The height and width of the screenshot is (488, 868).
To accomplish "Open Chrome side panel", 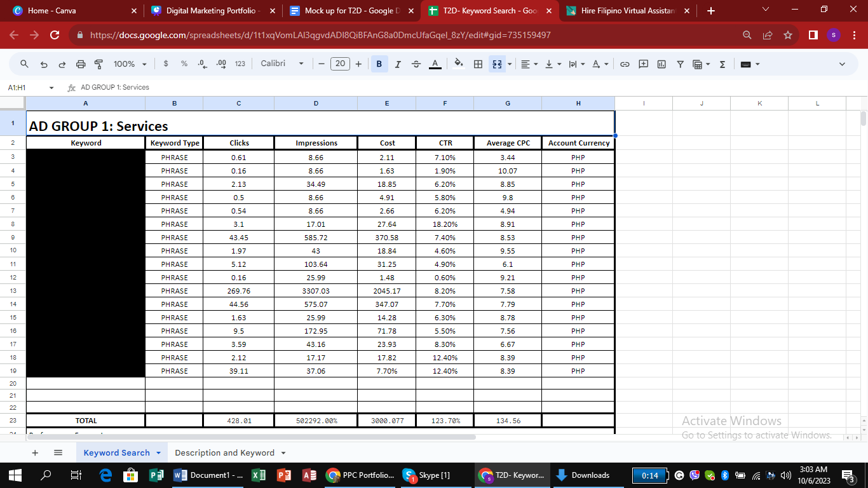I will (x=813, y=36).
